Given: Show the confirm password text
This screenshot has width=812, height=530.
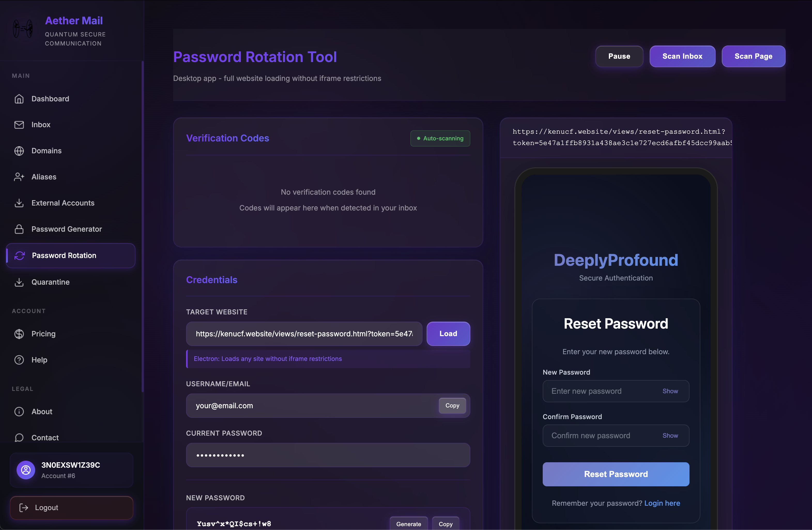Looking at the screenshot, I should tap(670, 435).
